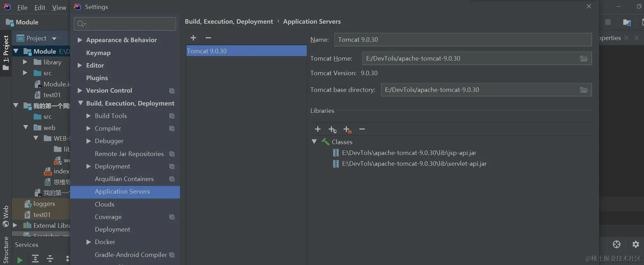644x265 pixels.
Task: Select the servlet-api.jar library entry
Action: (414, 164)
